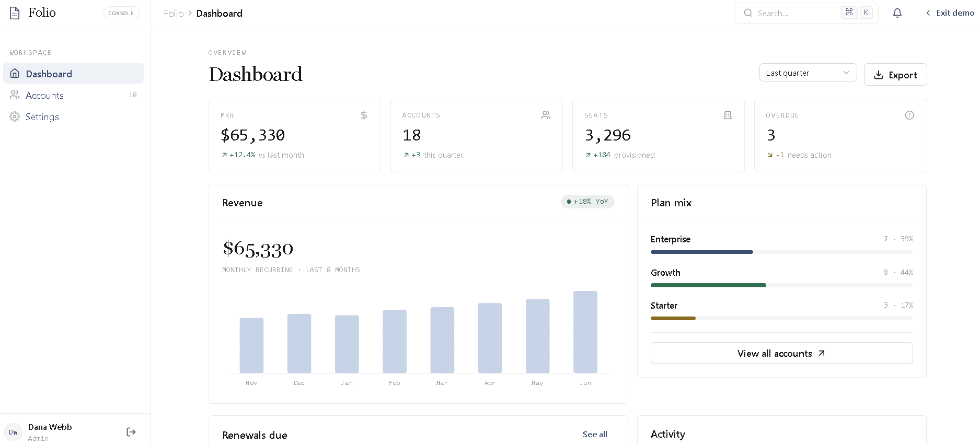980x445 pixels.
Task: Click the Monthly Recurring caption
Action: 291,270
